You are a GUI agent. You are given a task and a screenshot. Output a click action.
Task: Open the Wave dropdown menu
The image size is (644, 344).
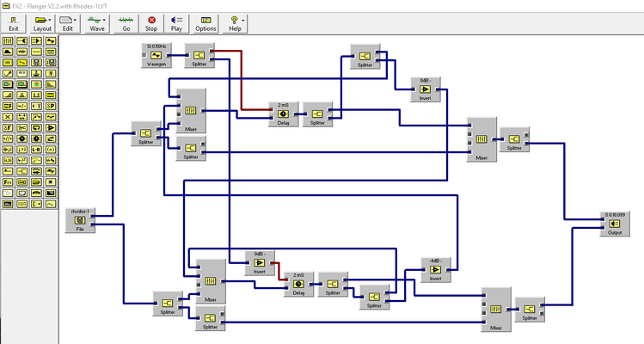point(104,20)
